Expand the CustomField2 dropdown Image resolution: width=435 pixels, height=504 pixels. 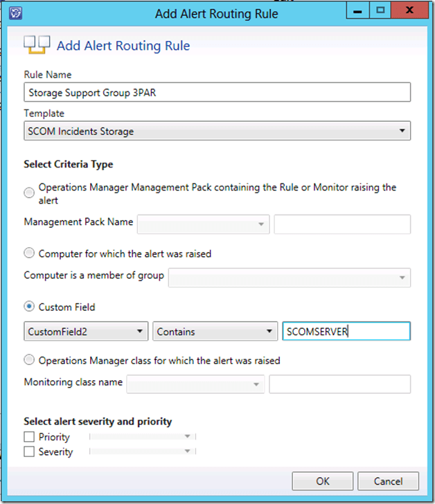(x=86, y=332)
